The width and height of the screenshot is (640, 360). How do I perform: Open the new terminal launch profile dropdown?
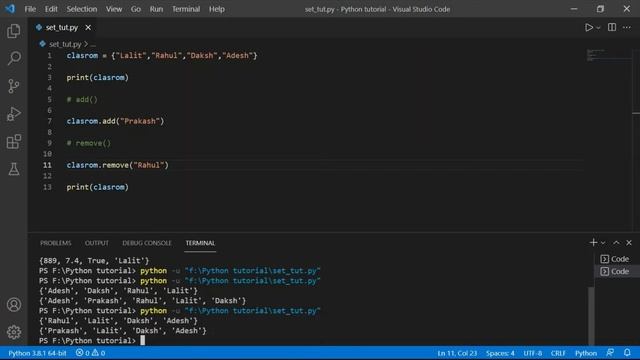tap(603, 243)
